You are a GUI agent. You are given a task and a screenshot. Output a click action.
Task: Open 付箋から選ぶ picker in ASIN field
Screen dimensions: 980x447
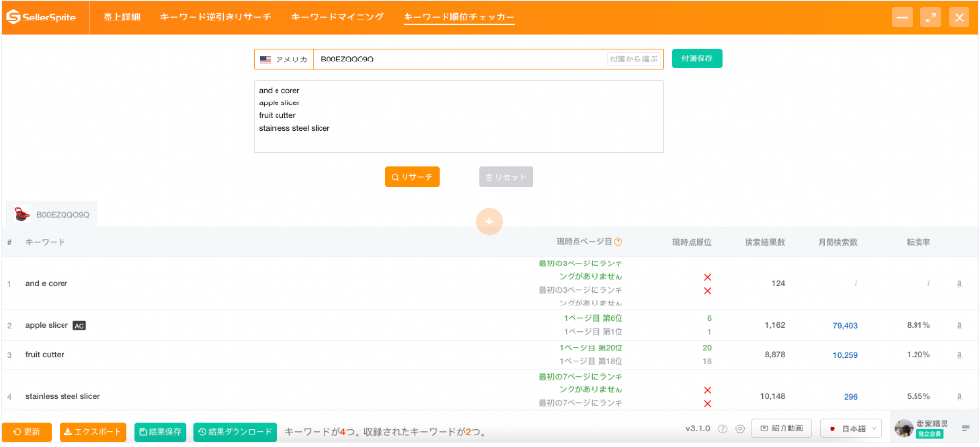pyautogui.click(x=633, y=60)
